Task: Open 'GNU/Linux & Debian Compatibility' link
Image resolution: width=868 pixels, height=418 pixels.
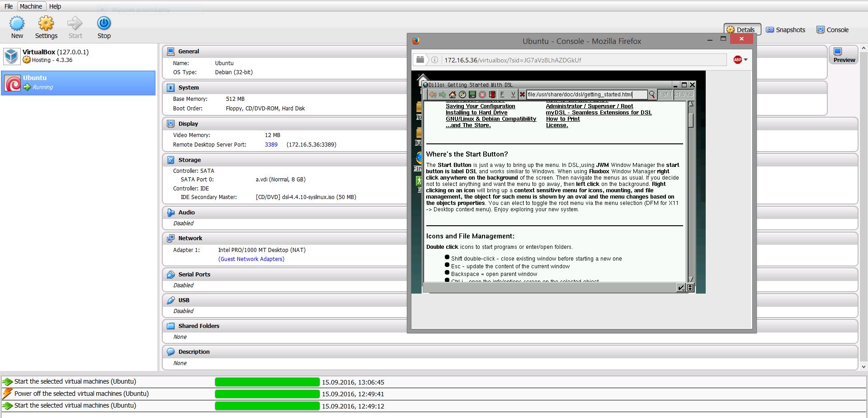Action: [491, 119]
